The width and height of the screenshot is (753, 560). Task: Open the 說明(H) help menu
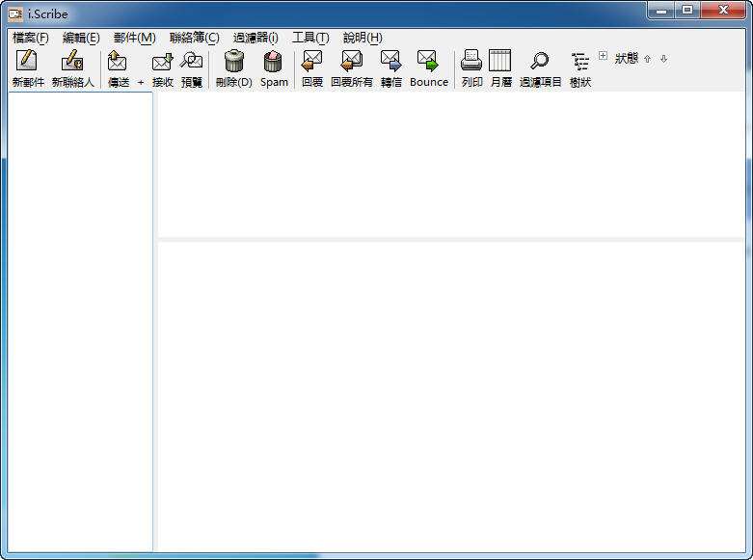[363, 38]
